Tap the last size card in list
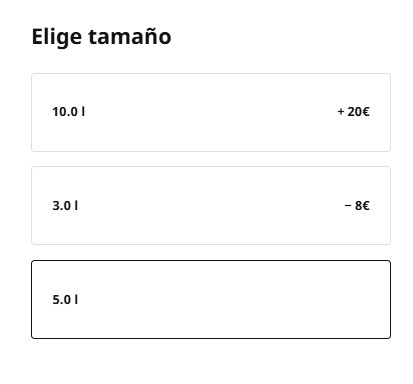 [211, 299]
